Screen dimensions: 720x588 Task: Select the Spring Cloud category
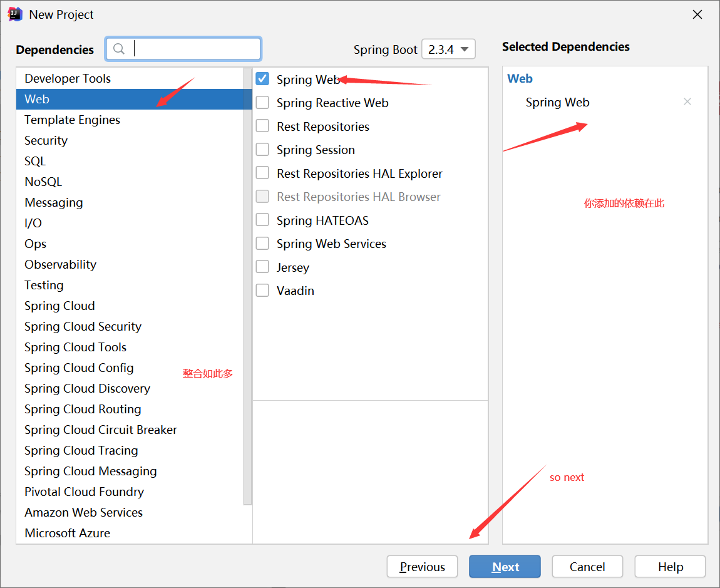[x=130, y=306]
